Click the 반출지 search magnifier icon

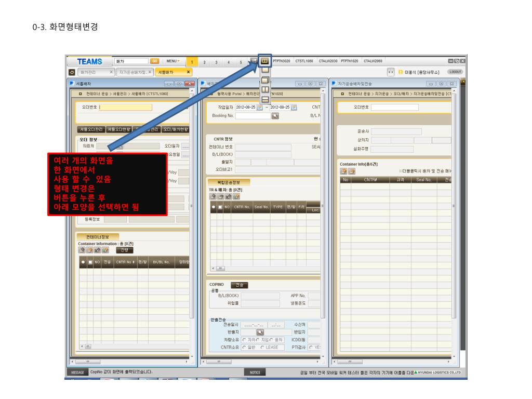260,332
